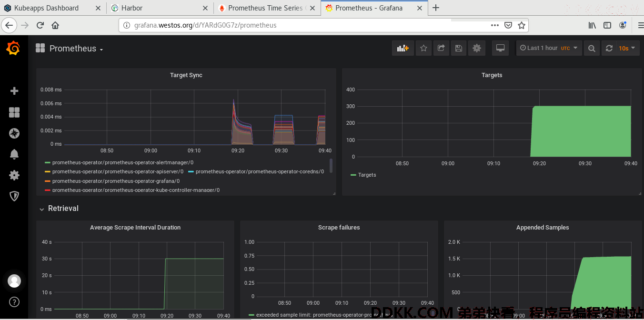Open Server Admin shield icon
The width and height of the screenshot is (644, 320).
point(14,196)
